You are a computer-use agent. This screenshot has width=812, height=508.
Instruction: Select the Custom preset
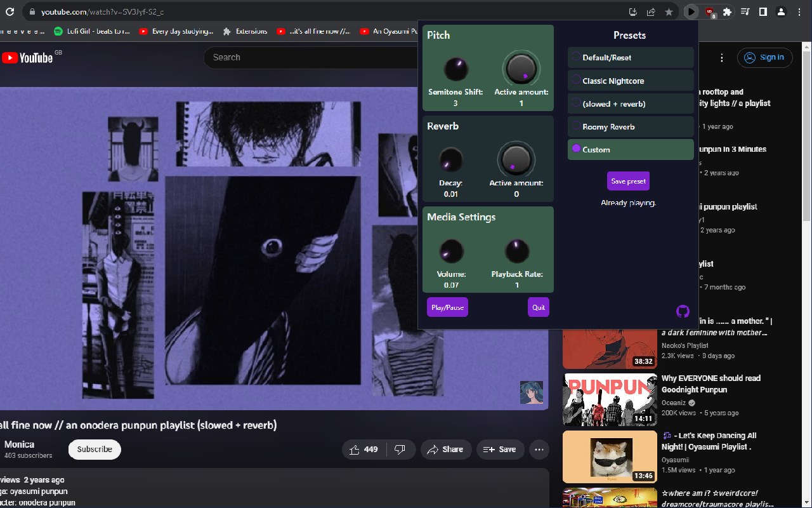631,149
